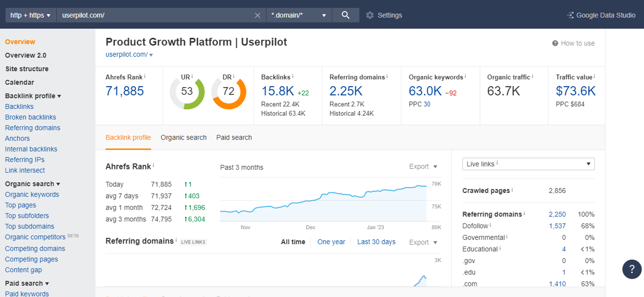
Task: Open Organic competitors report
Action: [35, 237]
